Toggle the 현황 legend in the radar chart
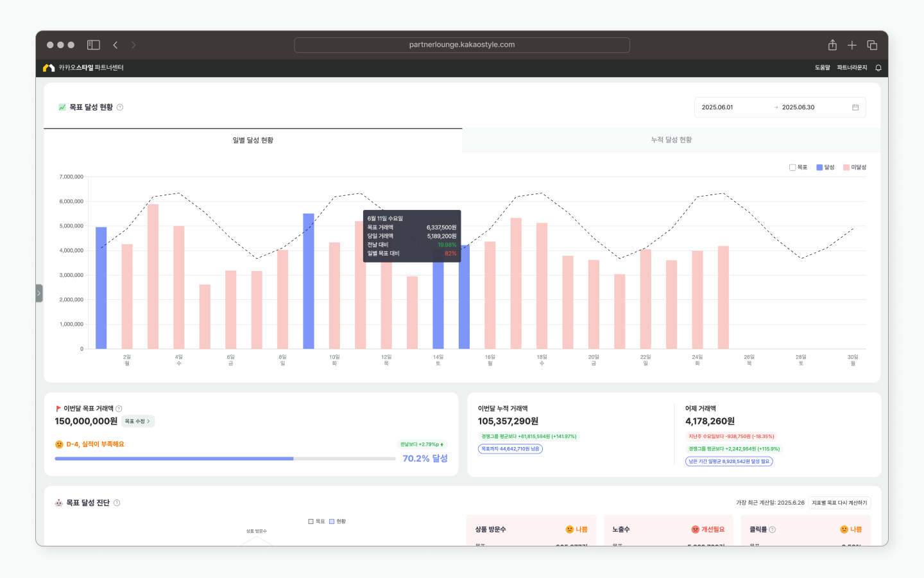Screen dimensions: 924x578 338,521
